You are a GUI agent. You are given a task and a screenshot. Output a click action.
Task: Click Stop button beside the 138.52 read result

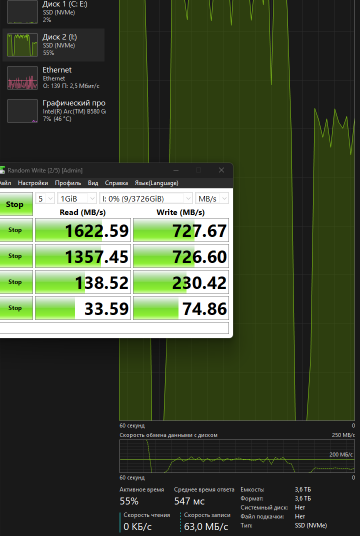(15, 282)
